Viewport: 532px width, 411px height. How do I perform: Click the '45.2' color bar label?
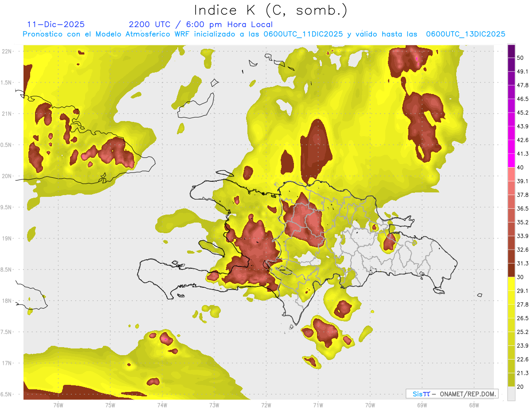coord(523,113)
